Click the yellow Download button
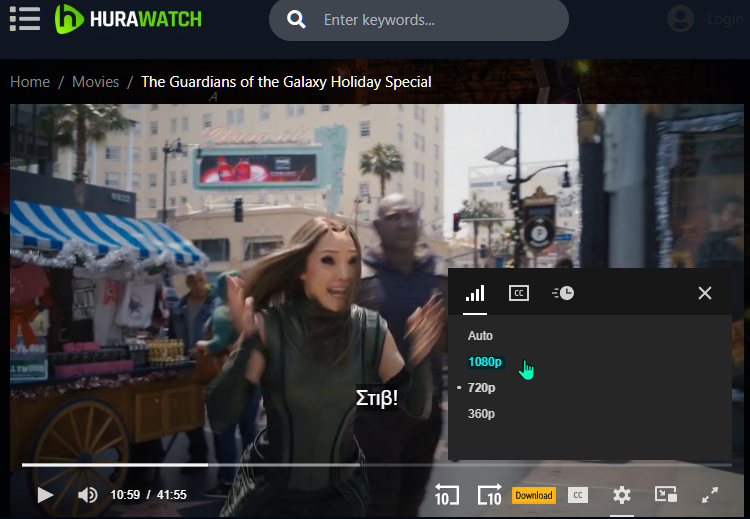The width and height of the screenshot is (750, 519). tap(534, 496)
